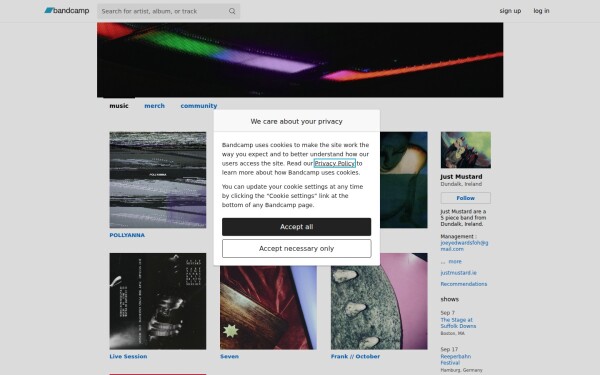The width and height of the screenshot is (600, 375).
Task: Open The Stage at Suffolk Downs show
Action: (x=458, y=323)
